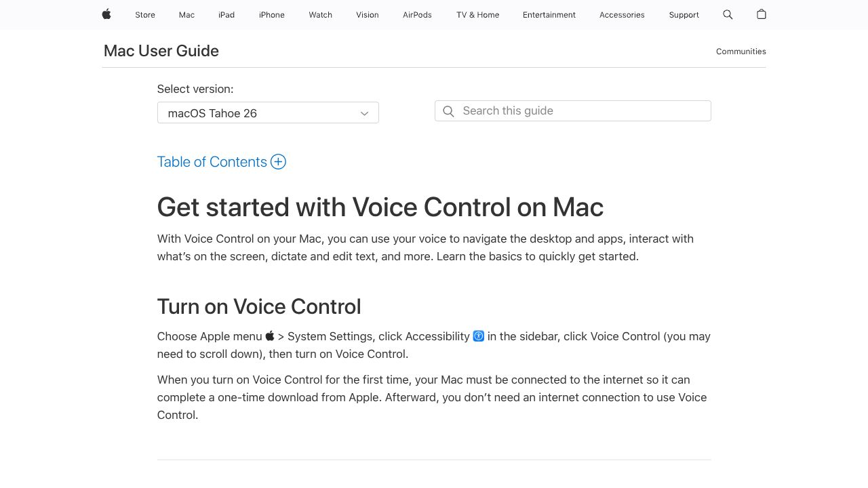The height and width of the screenshot is (488, 868).
Task: Click AirPods in the top menu
Action: tap(417, 14)
